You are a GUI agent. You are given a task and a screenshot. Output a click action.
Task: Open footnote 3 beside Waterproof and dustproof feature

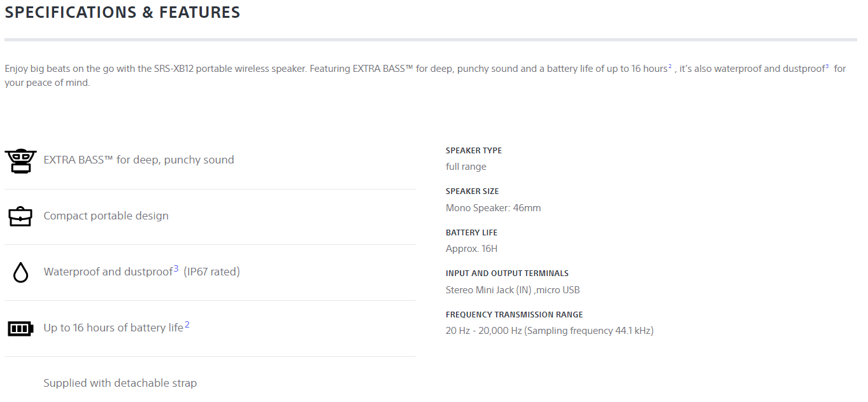[176, 269]
